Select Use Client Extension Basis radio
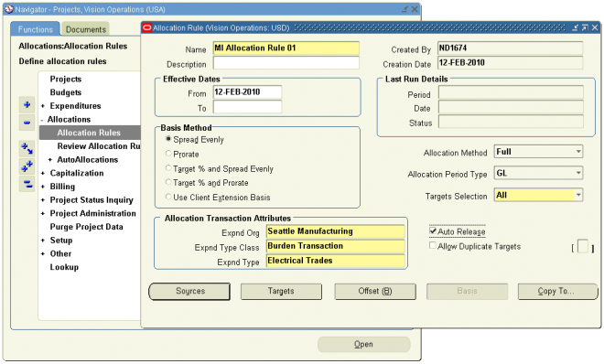This screenshot has height=364, width=604. (x=168, y=197)
